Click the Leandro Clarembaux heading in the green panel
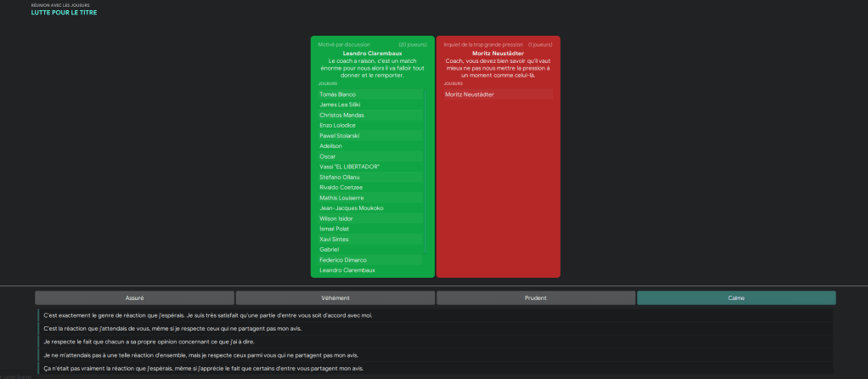 coord(372,53)
